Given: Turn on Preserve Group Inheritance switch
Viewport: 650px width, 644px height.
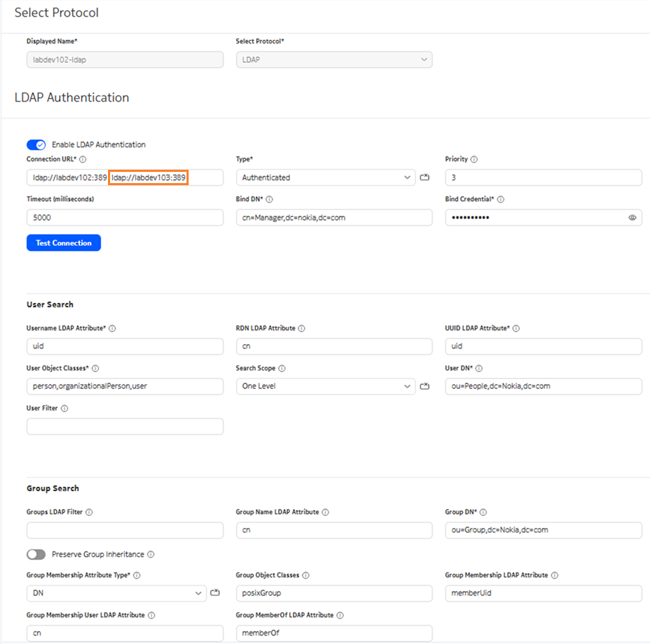Looking at the screenshot, I should point(36,554).
